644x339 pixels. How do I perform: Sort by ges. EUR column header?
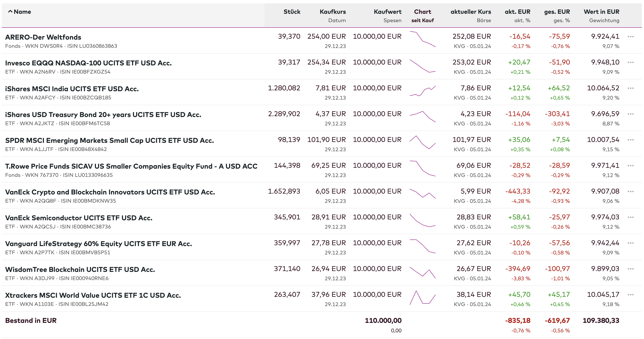point(557,12)
